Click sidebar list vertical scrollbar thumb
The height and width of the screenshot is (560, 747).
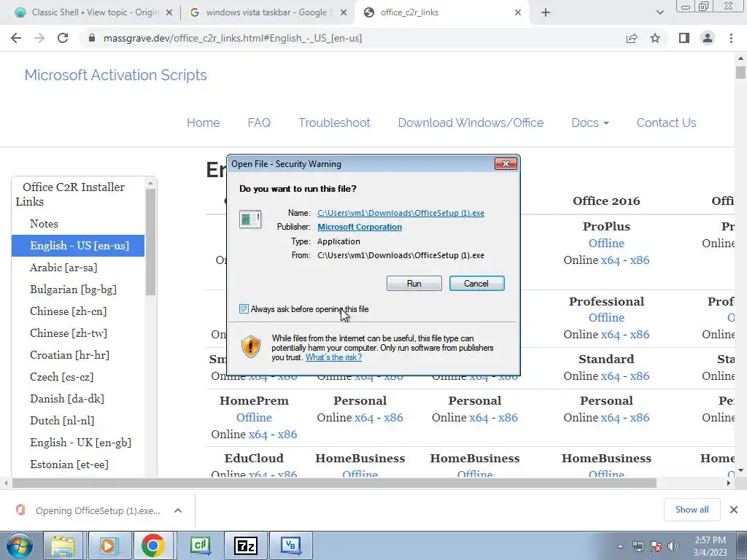150,242
